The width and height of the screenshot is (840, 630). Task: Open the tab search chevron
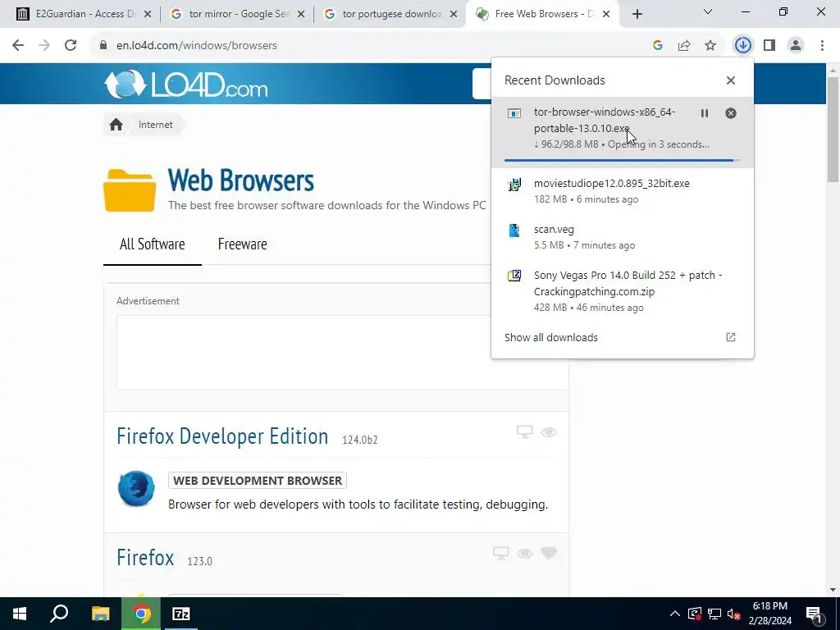pyautogui.click(x=708, y=11)
